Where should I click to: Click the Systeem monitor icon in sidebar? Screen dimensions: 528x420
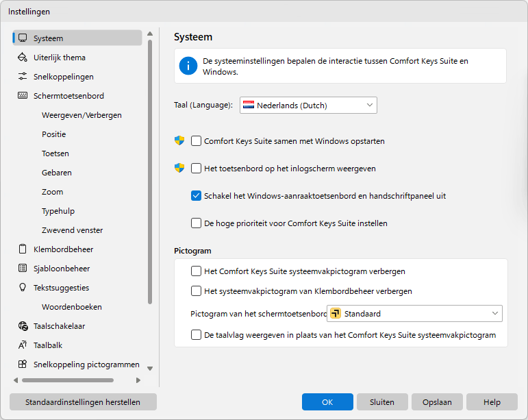pyautogui.click(x=23, y=38)
